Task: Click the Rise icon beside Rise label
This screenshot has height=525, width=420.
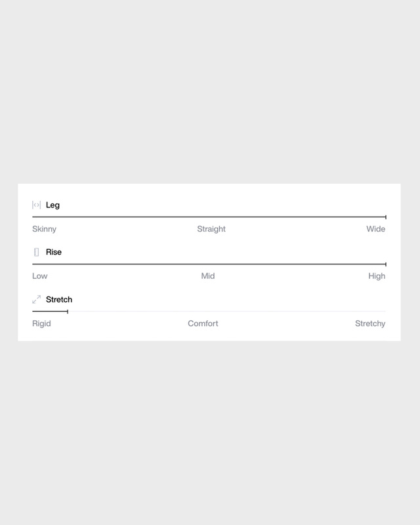Action: (37, 252)
